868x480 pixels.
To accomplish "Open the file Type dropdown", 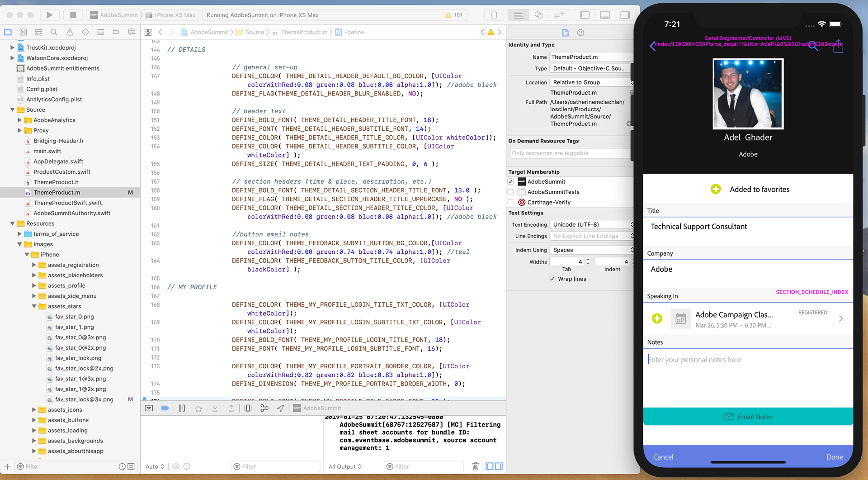I will click(x=591, y=68).
